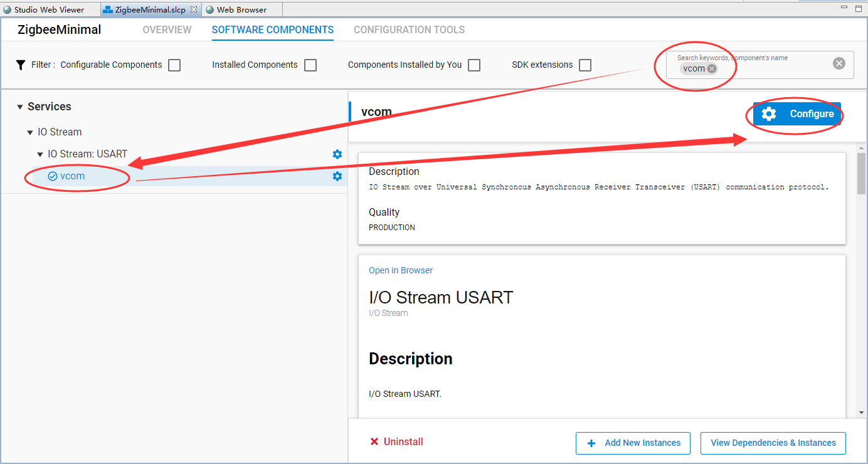The image size is (868, 464).
Task: Follow the Open in Browser link
Action: pyautogui.click(x=401, y=270)
